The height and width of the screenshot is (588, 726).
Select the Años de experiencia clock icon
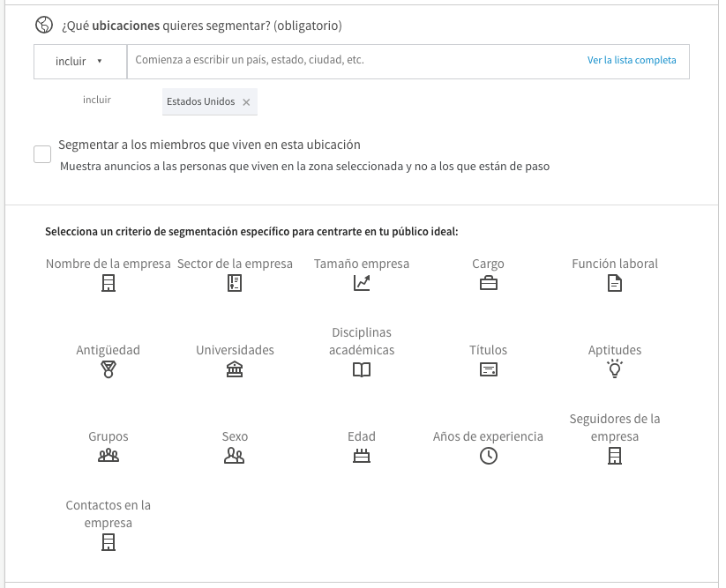pos(489,456)
